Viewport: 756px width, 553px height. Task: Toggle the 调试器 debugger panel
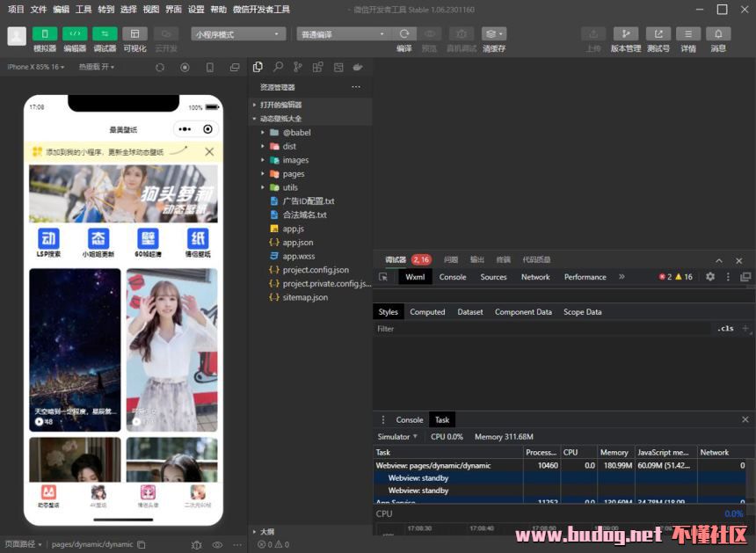105,34
